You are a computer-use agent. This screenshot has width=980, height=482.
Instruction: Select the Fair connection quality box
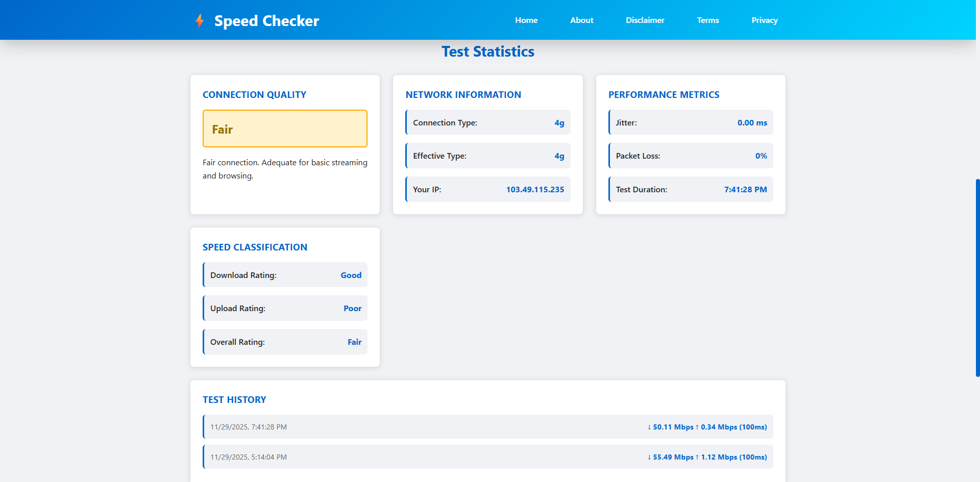point(285,129)
